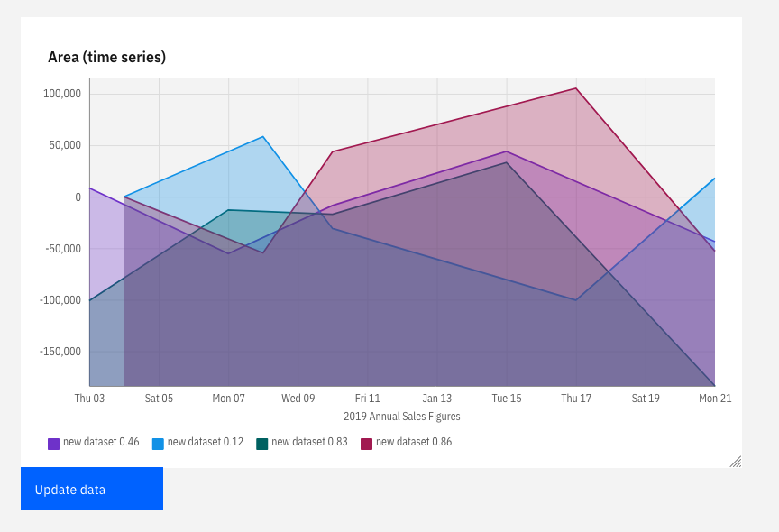779x532 pixels.
Task: Click the Area (time series) chart title
Action: click(x=106, y=57)
